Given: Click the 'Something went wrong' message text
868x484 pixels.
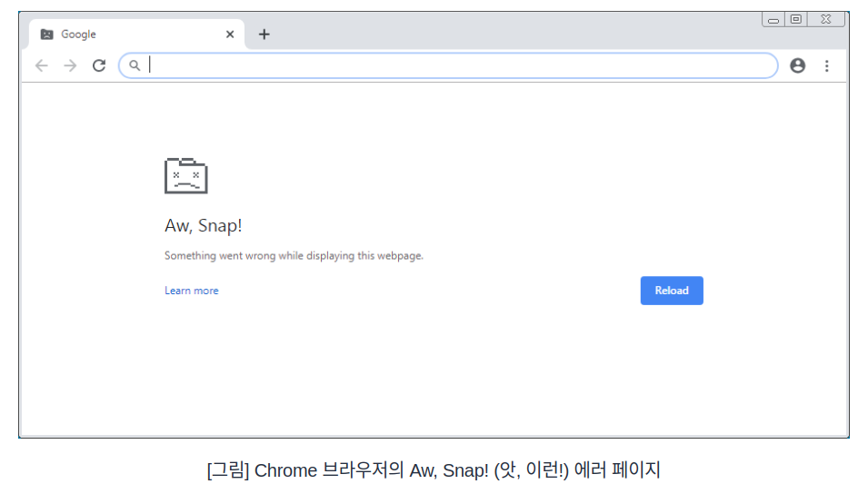Looking at the screenshot, I should pyautogui.click(x=294, y=255).
